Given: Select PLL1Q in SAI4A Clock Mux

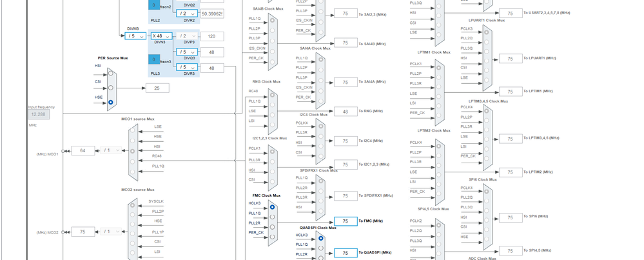Looking at the screenshot, I should [321, 60].
